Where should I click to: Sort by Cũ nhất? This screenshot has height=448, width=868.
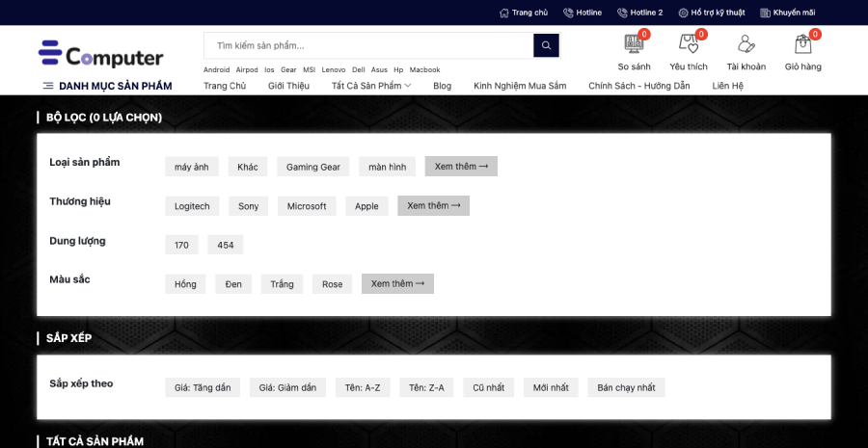[489, 387]
